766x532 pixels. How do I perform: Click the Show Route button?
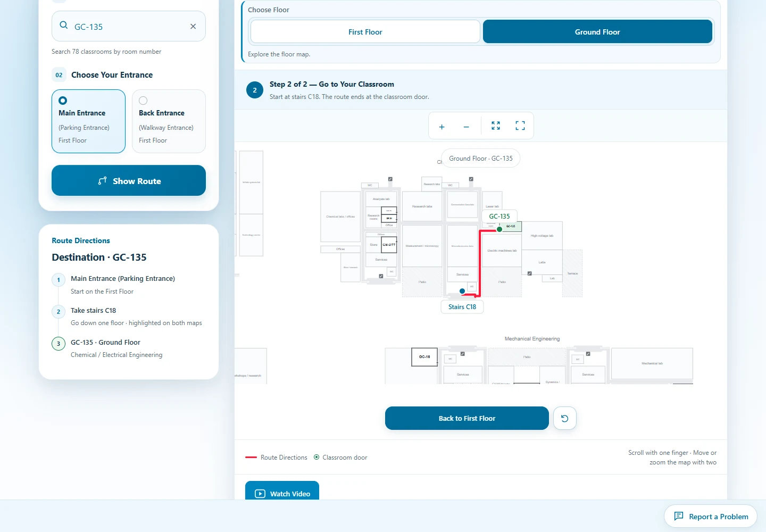(x=129, y=180)
